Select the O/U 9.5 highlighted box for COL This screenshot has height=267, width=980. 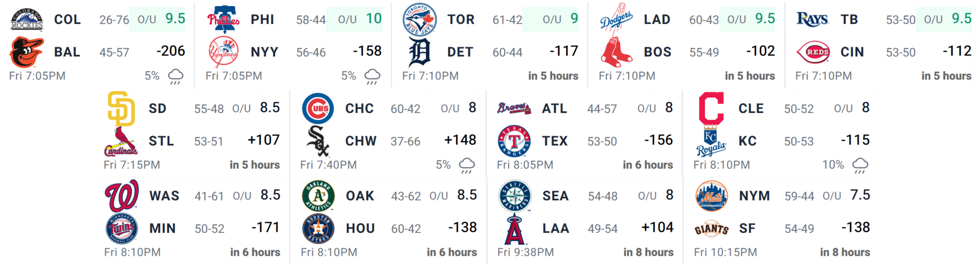click(x=157, y=20)
